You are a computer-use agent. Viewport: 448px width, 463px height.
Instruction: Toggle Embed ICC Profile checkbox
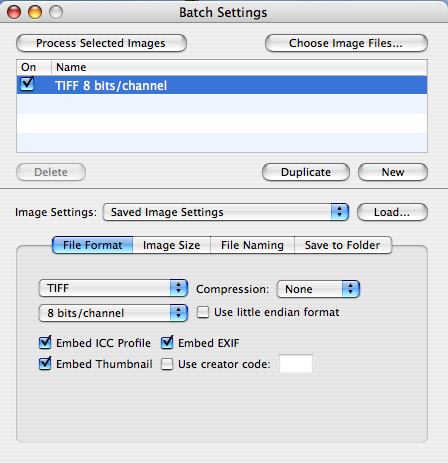[x=45, y=342]
